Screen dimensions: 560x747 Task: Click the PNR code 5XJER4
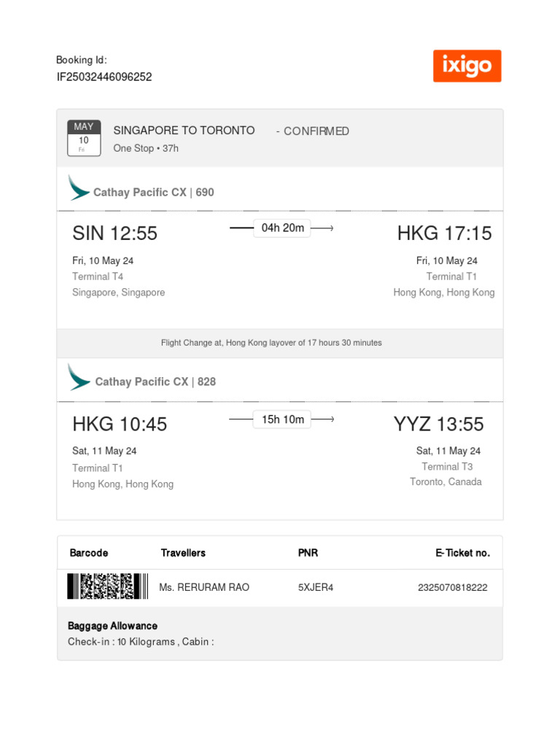(x=316, y=587)
